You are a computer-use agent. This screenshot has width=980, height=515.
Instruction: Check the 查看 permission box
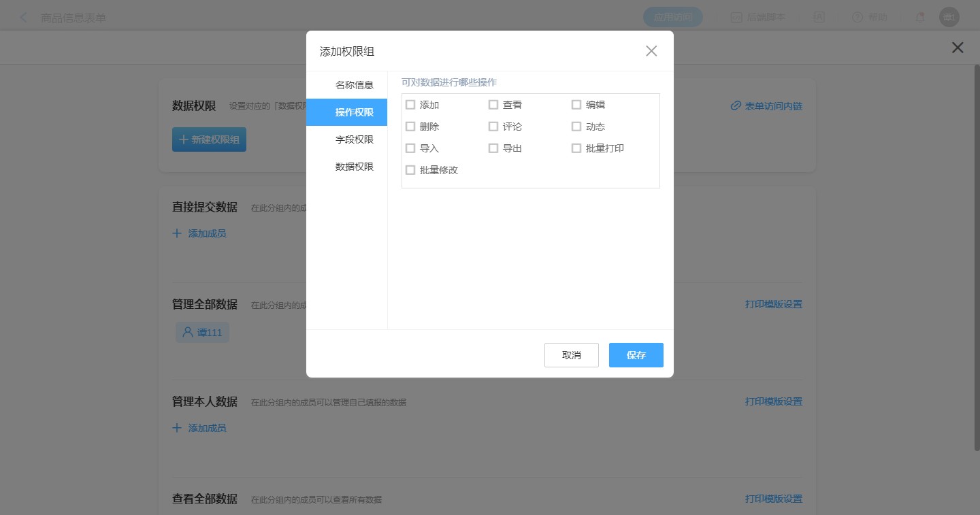tap(493, 105)
